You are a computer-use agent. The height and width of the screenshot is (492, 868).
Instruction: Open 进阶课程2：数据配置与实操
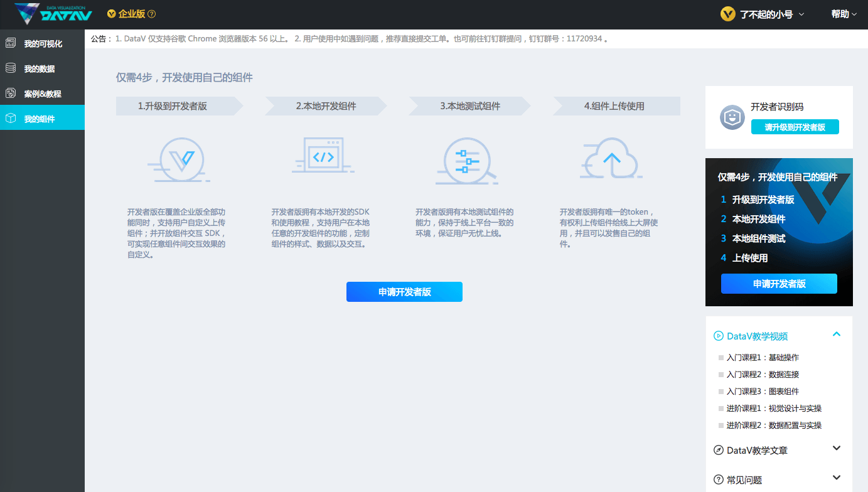point(774,425)
